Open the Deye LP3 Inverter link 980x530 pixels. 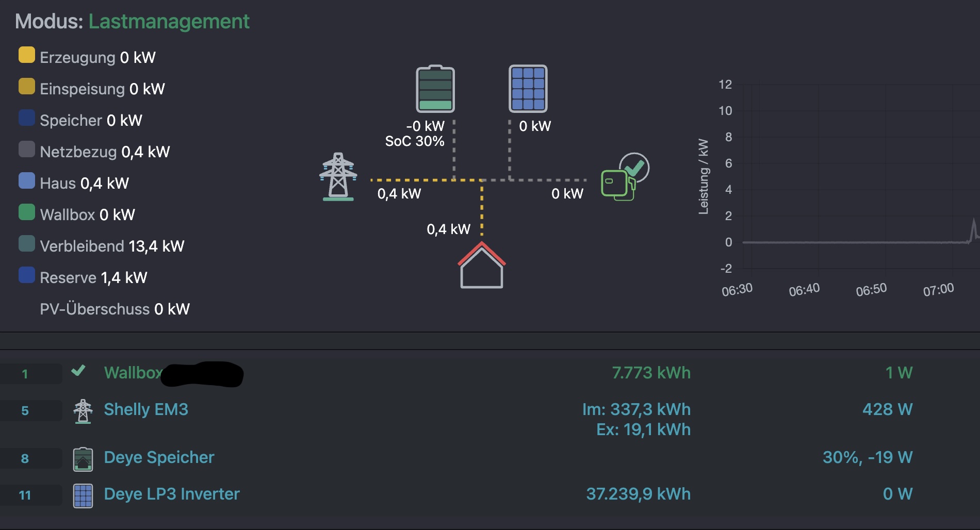click(172, 494)
